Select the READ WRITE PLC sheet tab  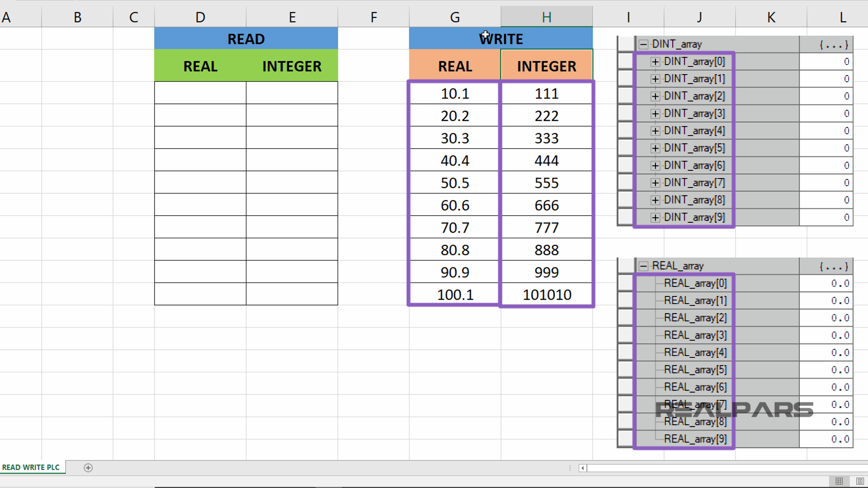(x=32, y=468)
